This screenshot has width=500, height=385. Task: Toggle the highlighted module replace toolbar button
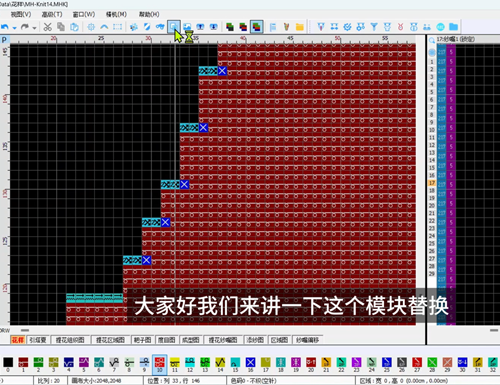[174, 26]
